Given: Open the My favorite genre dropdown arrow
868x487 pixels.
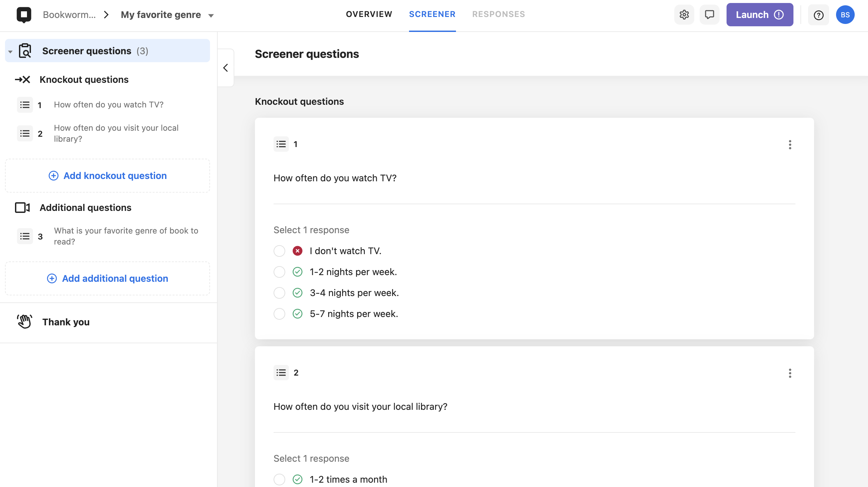Looking at the screenshot, I should [211, 16].
